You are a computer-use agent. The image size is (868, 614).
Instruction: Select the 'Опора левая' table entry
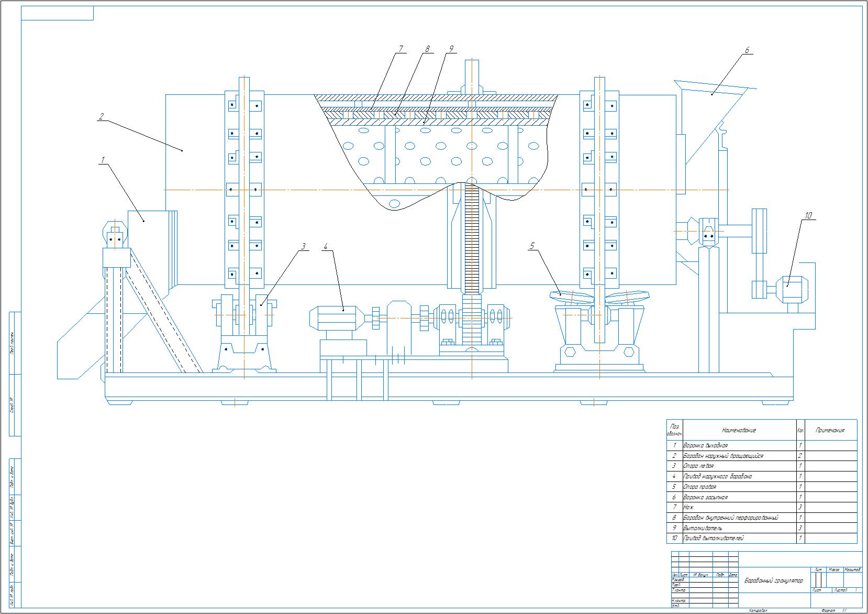coord(698,466)
